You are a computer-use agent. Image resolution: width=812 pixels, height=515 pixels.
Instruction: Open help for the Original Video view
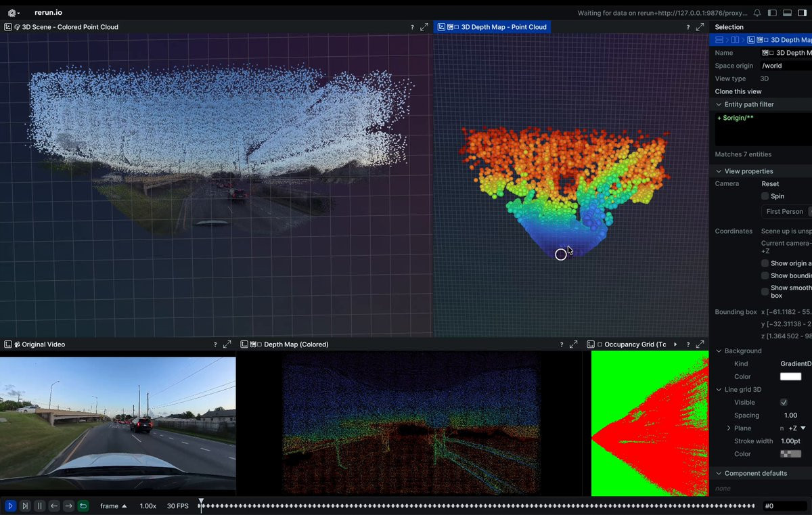215,344
